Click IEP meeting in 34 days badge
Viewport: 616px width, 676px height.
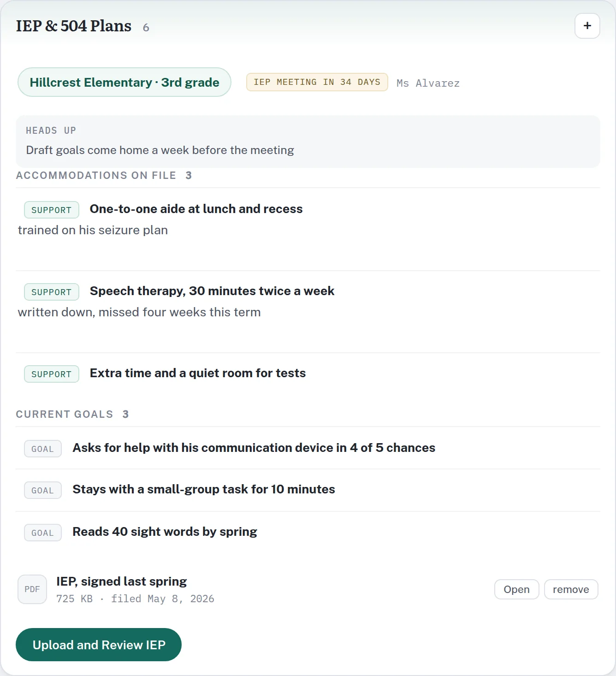pos(317,82)
